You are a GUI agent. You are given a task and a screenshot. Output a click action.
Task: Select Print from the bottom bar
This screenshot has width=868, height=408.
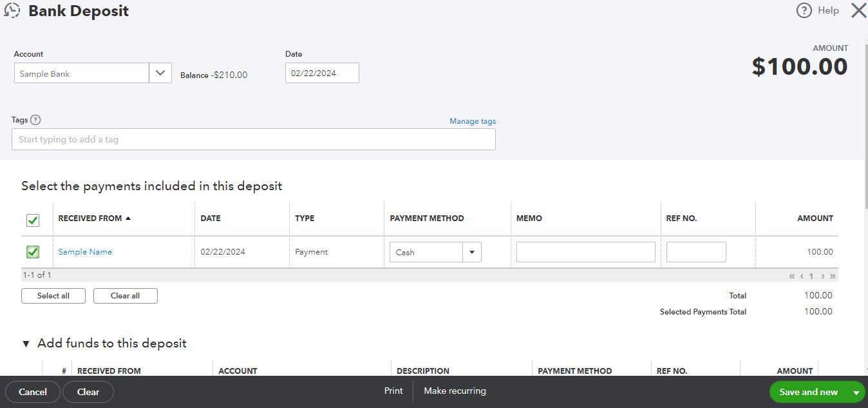click(393, 391)
